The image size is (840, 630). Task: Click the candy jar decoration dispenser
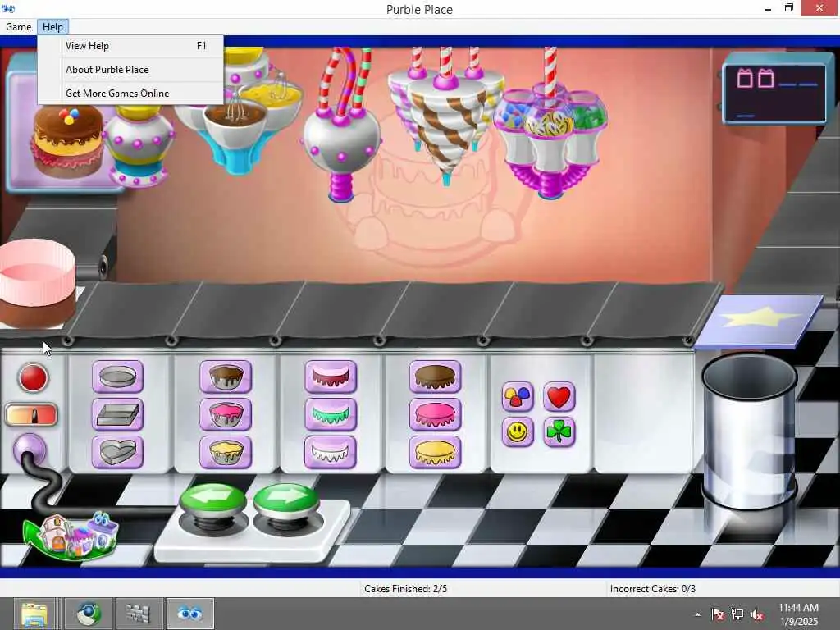click(x=550, y=142)
